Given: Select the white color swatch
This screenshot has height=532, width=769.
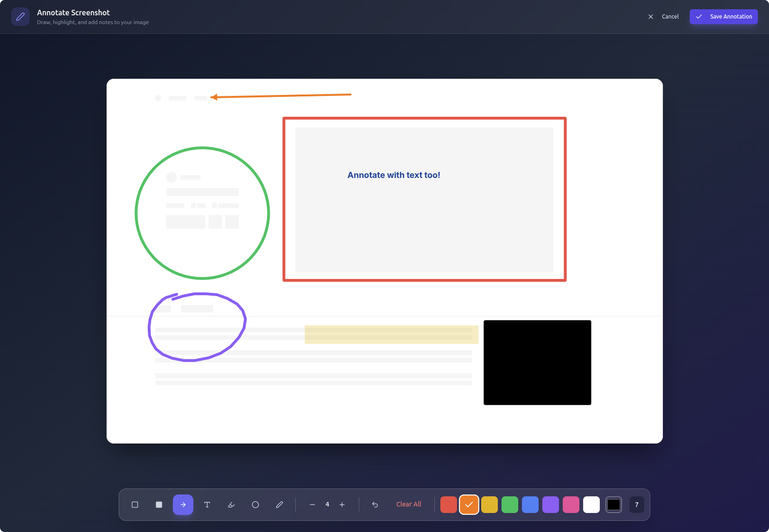Looking at the screenshot, I should (x=591, y=505).
